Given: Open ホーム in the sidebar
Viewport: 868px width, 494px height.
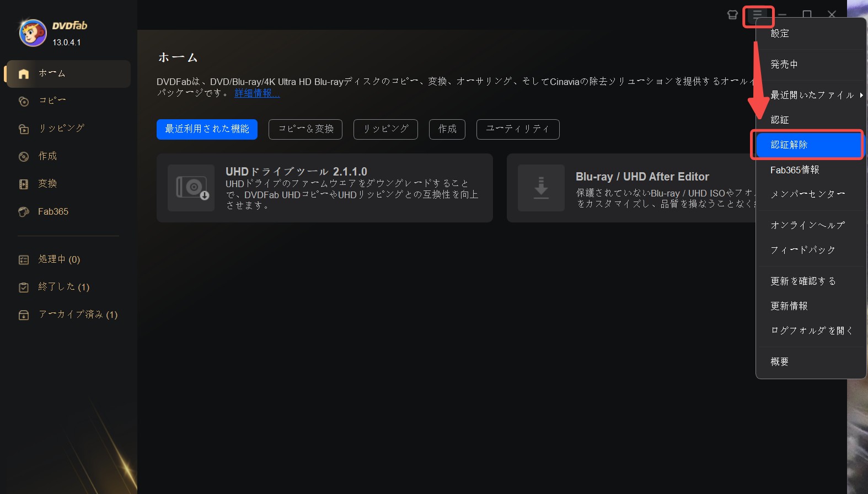Looking at the screenshot, I should [x=68, y=74].
